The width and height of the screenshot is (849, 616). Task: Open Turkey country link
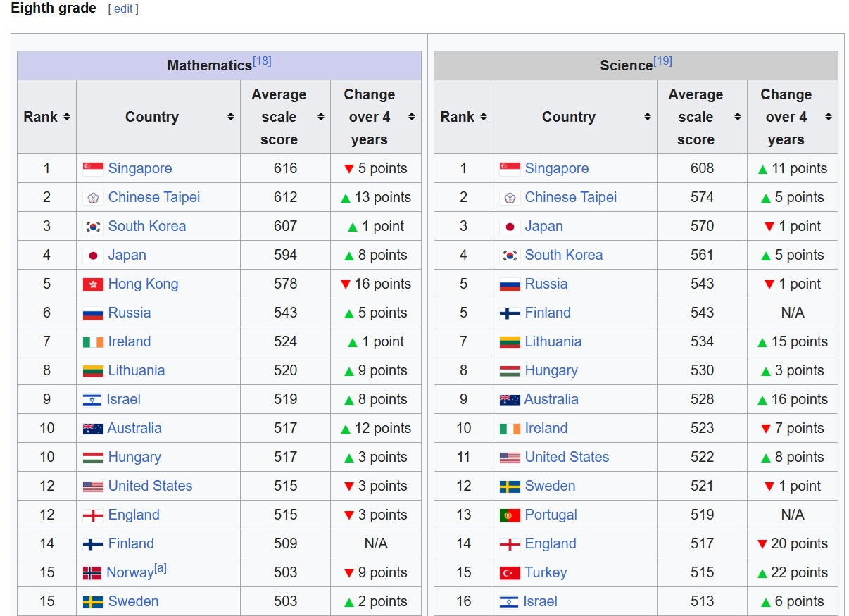click(546, 572)
